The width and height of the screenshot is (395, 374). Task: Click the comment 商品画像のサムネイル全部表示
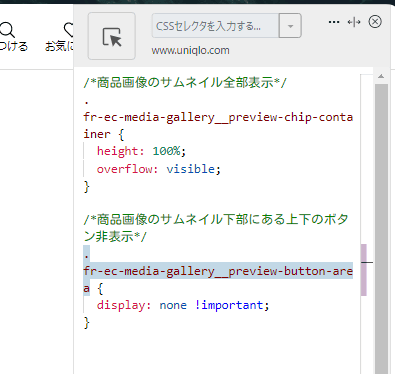coord(185,82)
